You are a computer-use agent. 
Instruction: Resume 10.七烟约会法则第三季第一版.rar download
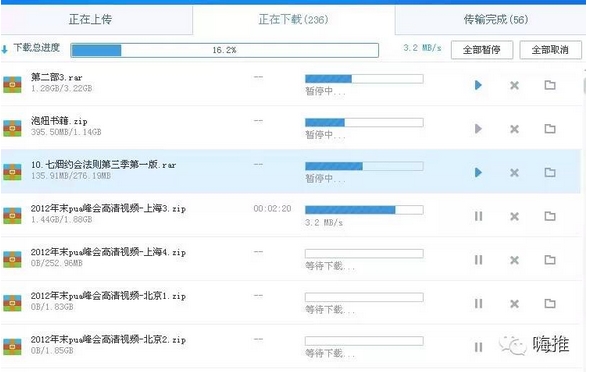pos(478,172)
